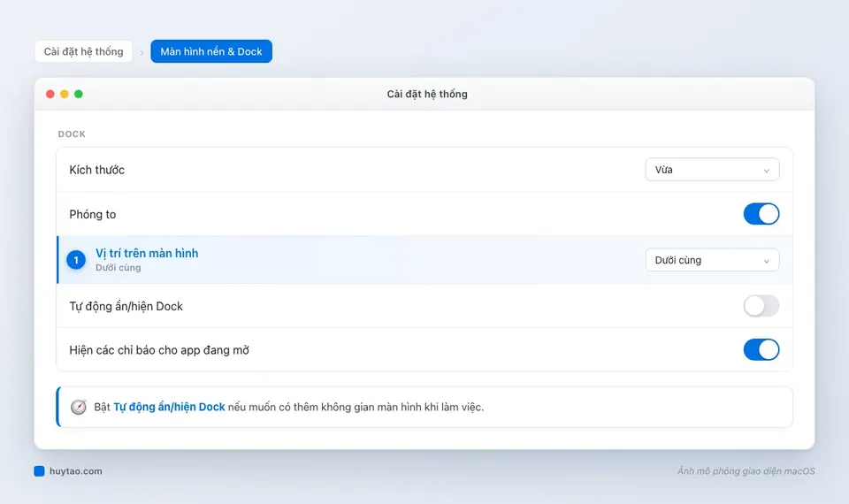
Task: Click the red close window button
Action: pyautogui.click(x=50, y=95)
